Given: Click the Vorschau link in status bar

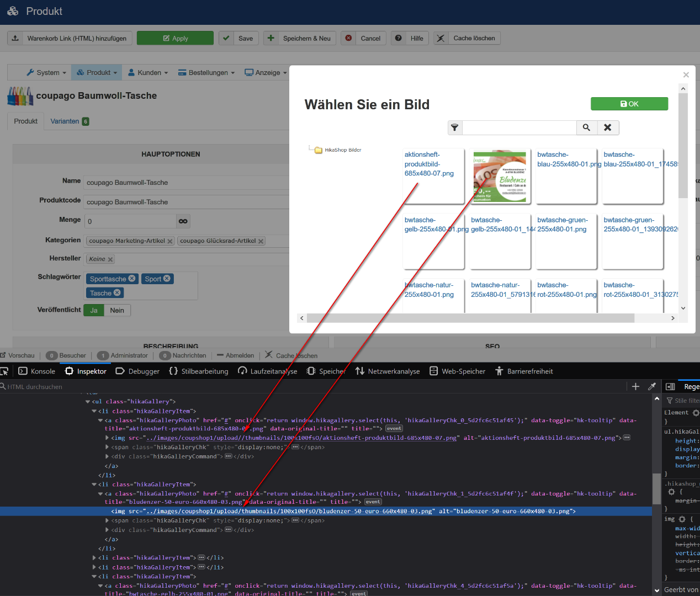Looking at the screenshot, I should point(17,355).
